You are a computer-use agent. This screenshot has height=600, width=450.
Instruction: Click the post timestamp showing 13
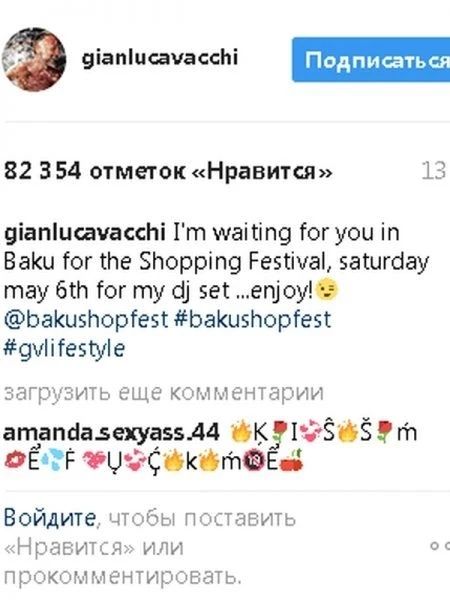coord(434,171)
